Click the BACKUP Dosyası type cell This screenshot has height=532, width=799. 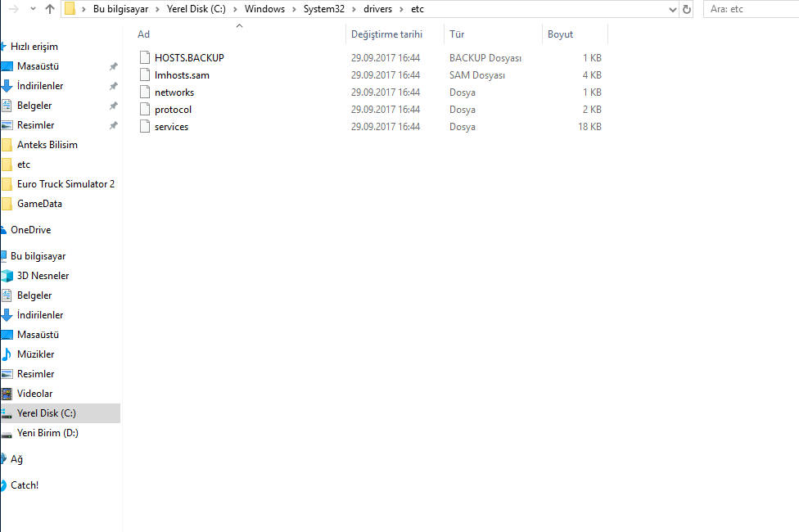pyautogui.click(x=485, y=58)
